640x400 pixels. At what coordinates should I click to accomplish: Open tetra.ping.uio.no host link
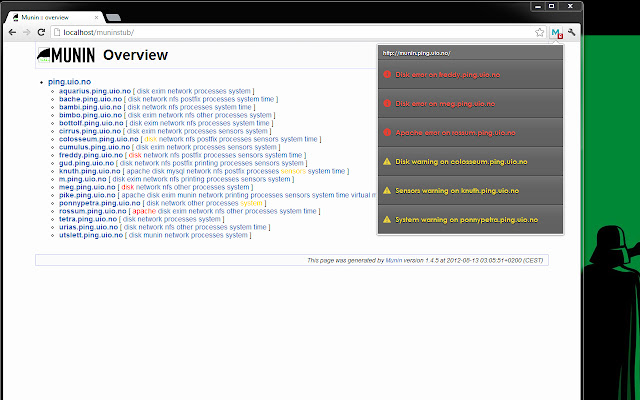coord(88,219)
